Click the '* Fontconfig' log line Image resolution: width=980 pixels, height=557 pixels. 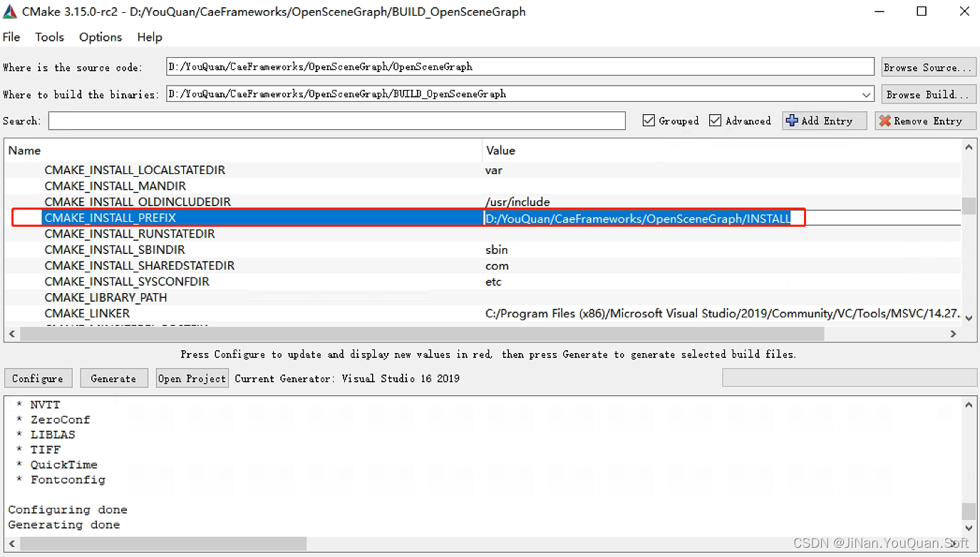pyautogui.click(x=61, y=480)
